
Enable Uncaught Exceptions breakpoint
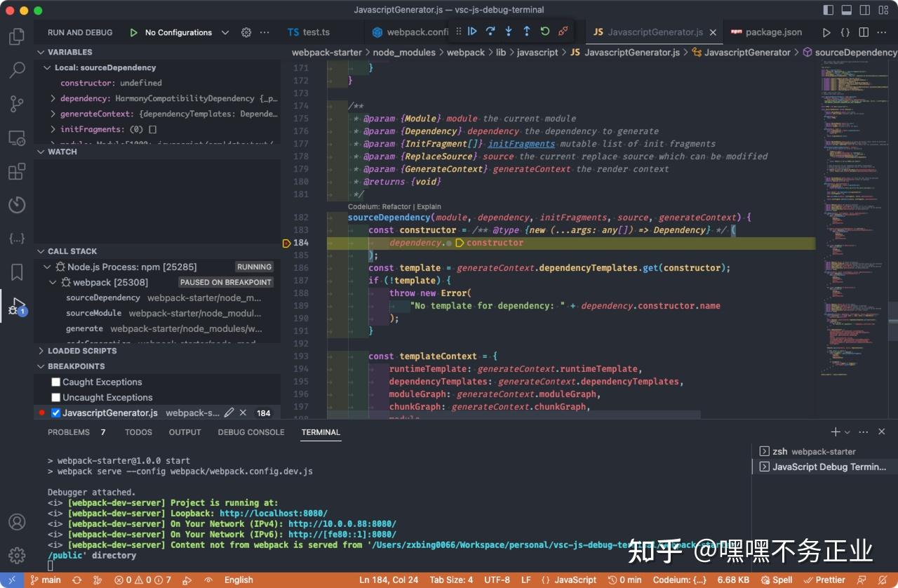click(x=56, y=398)
